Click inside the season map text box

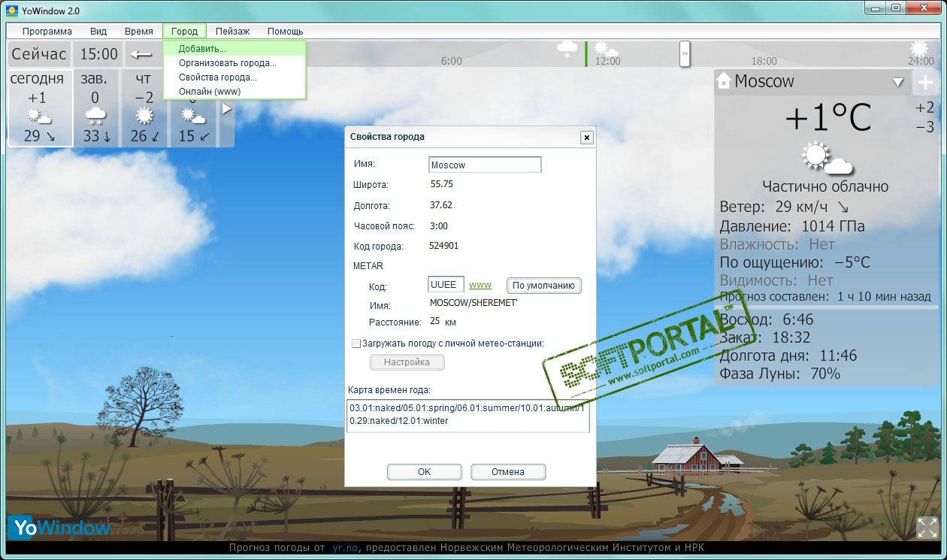[x=468, y=415]
